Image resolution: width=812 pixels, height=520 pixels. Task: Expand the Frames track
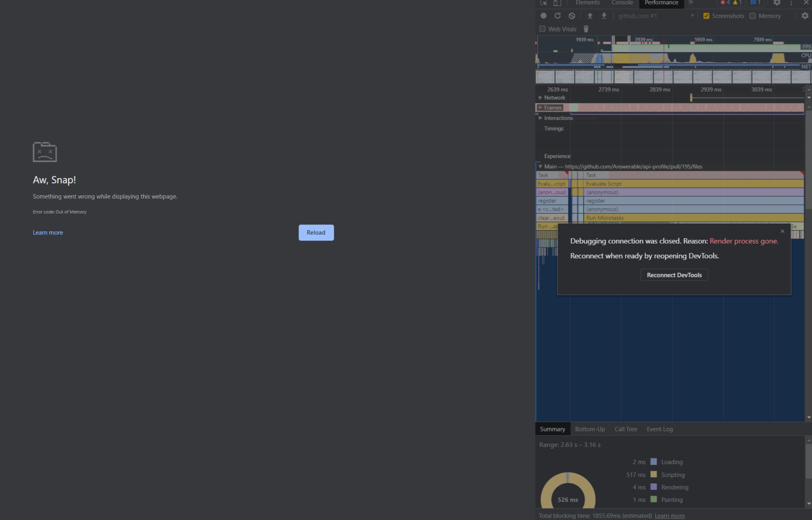[x=541, y=108]
